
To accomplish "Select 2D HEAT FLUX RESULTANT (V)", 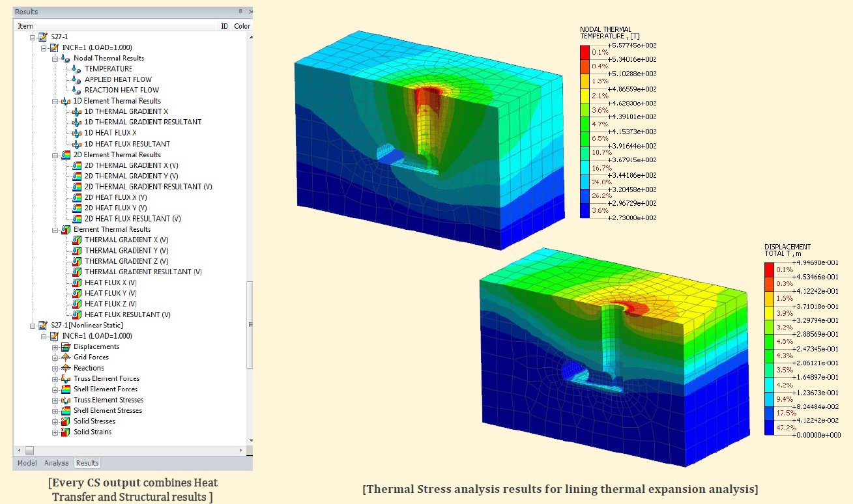I will [132, 219].
